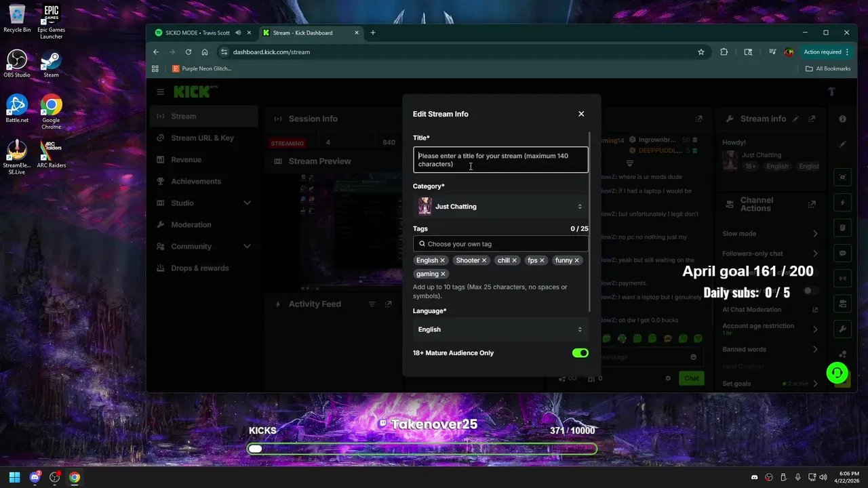Open the Language dropdown set to English

(500, 329)
